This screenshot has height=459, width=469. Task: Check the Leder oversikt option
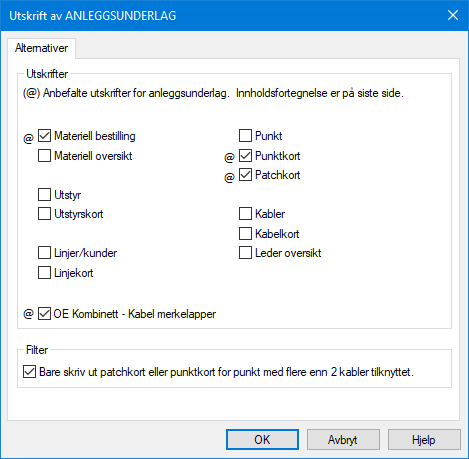245,253
